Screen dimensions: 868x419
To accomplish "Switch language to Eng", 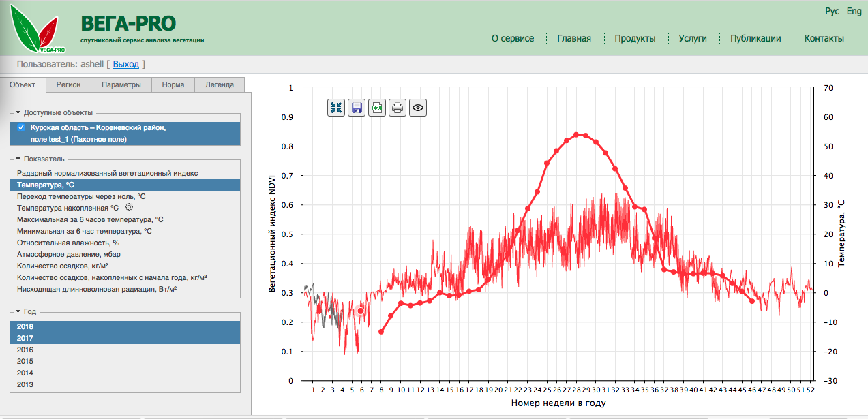I will click(854, 11).
